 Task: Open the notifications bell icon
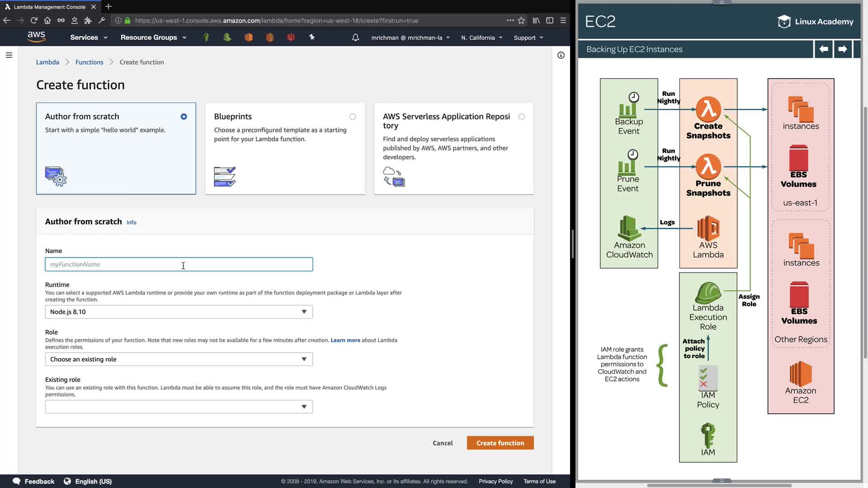[355, 38]
